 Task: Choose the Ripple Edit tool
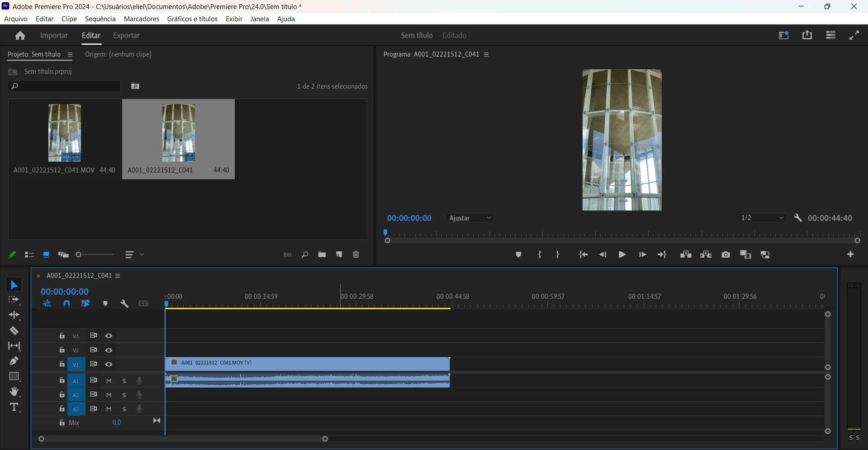click(x=14, y=315)
